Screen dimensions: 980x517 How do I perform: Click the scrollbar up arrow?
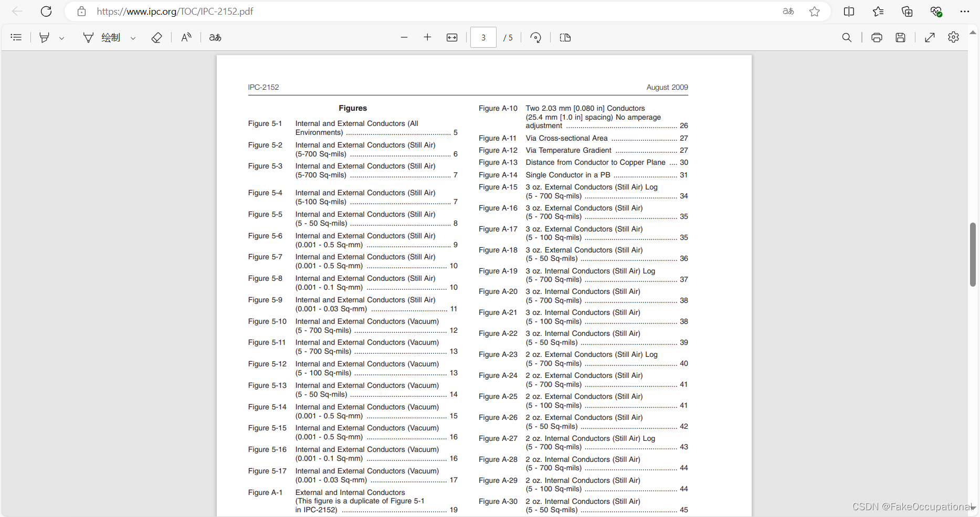(x=973, y=33)
